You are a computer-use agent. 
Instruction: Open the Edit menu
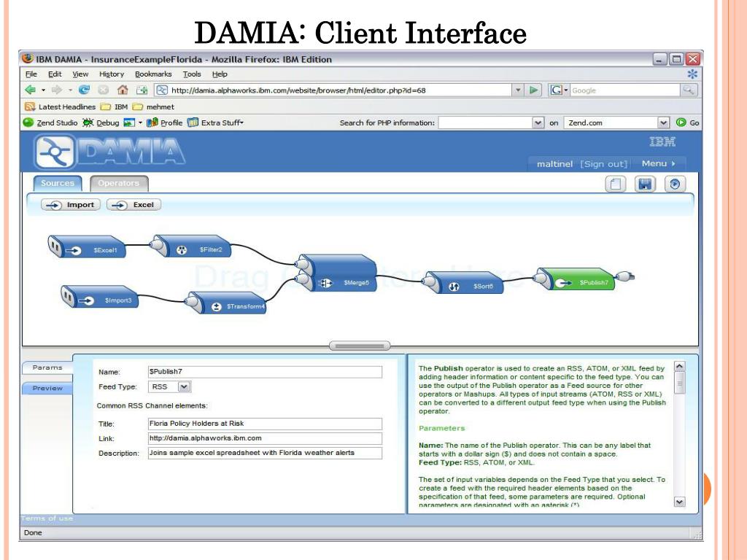tap(55, 74)
